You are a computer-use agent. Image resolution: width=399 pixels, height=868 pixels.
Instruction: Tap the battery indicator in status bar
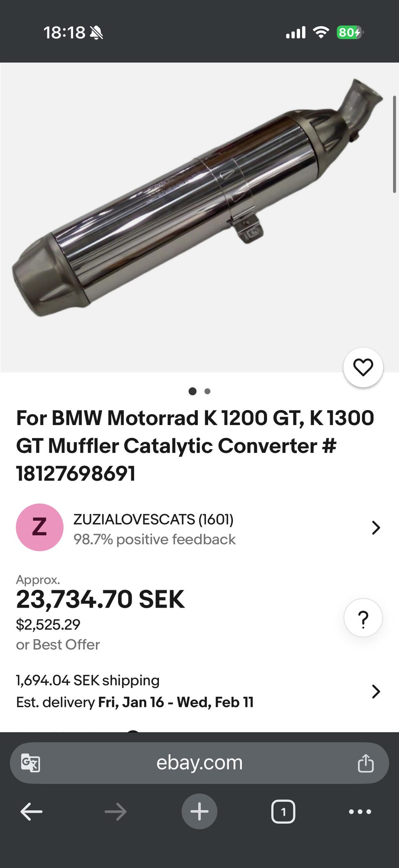(349, 32)
